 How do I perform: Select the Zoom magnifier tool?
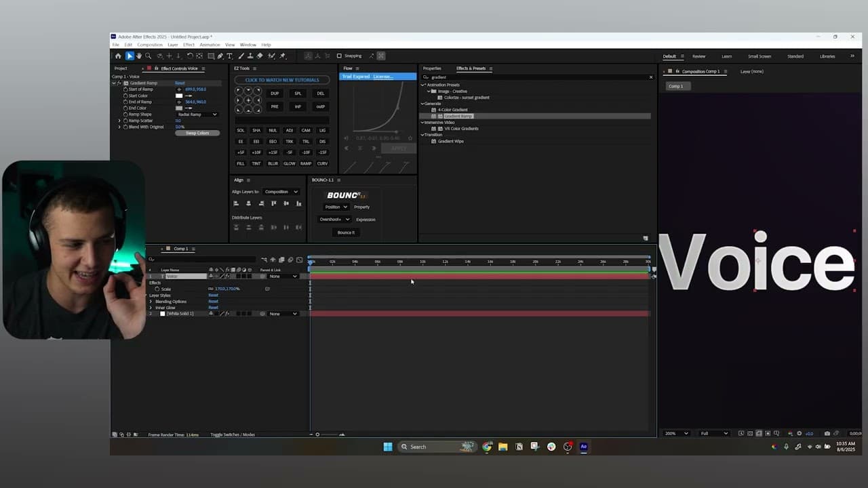point(148,56)
